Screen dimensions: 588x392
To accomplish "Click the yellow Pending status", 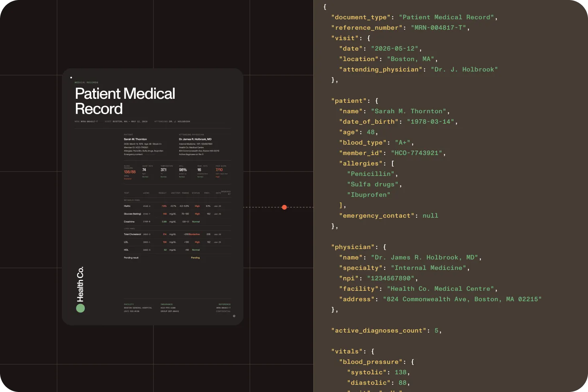I will point(195,258).
